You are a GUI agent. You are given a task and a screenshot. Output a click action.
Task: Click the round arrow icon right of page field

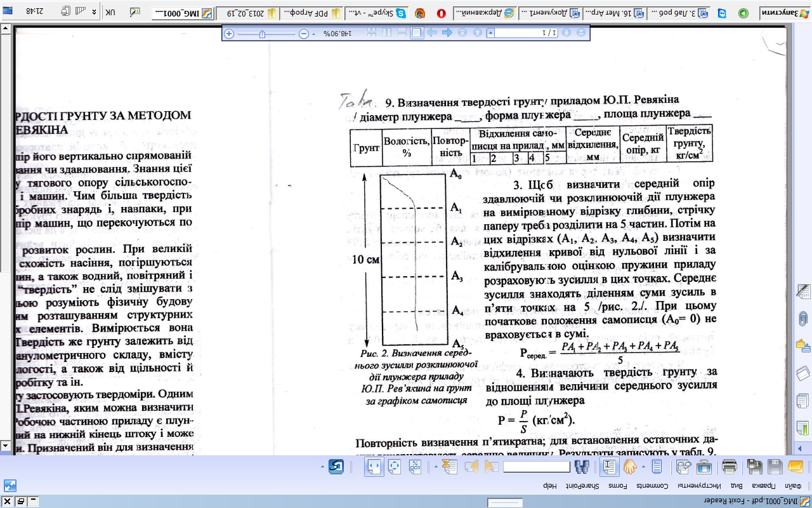(x=566, y=33)
